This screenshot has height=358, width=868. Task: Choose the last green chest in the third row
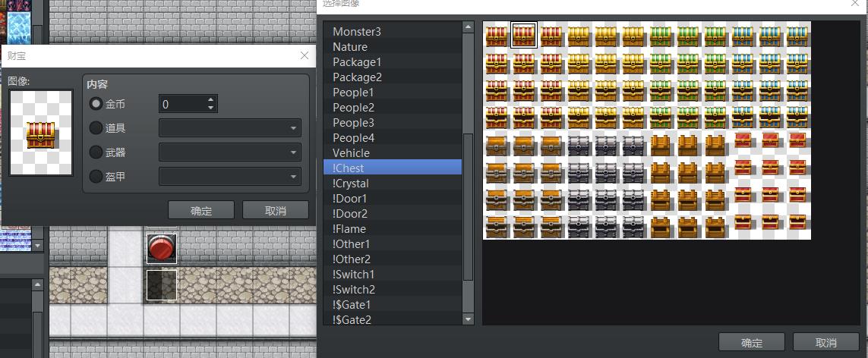point(715,90)
